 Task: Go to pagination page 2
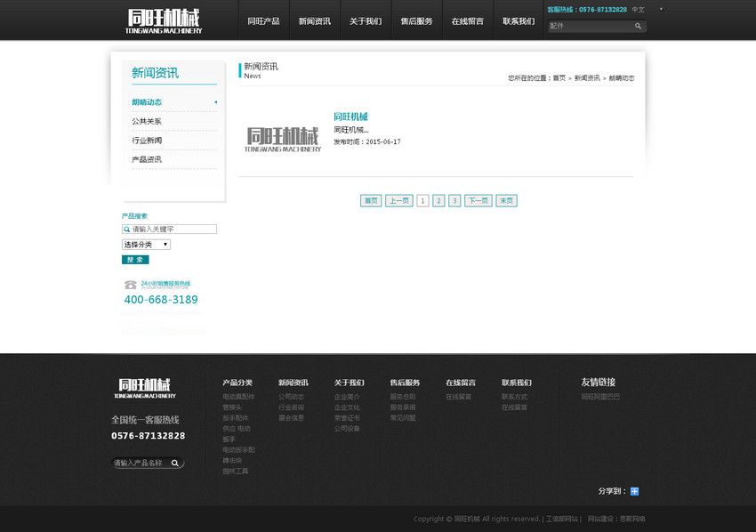coord(438,201)
